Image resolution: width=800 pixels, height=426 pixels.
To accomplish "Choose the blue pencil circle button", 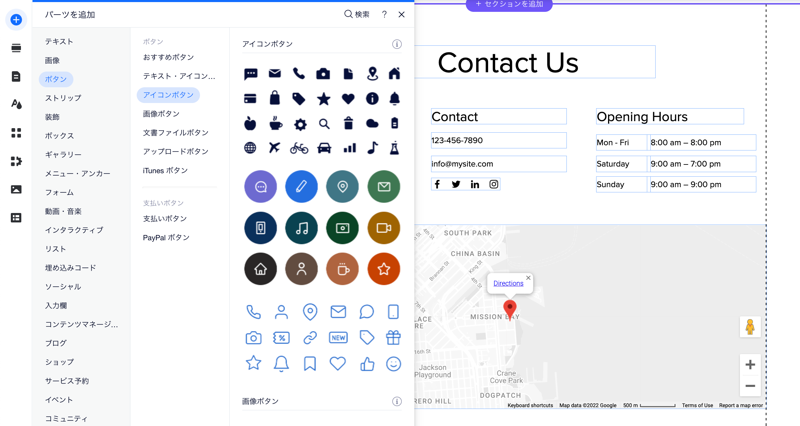I will (302, 187).
